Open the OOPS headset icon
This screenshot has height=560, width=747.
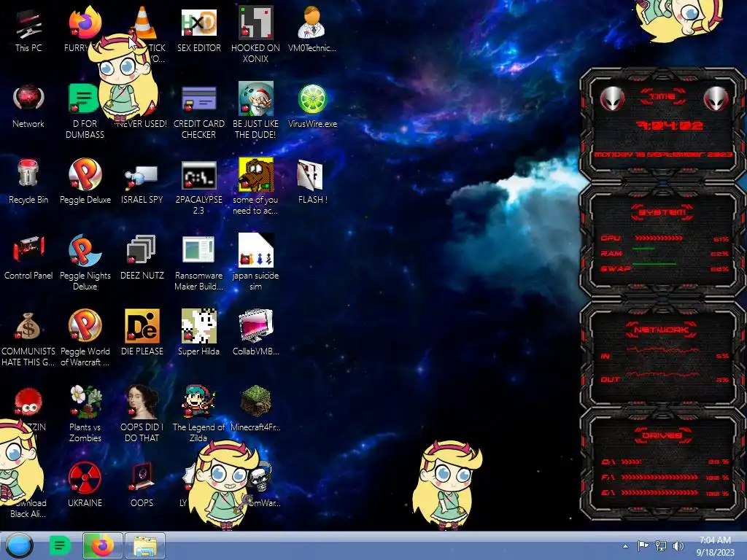pyautogui.click(x=142, y=485)
